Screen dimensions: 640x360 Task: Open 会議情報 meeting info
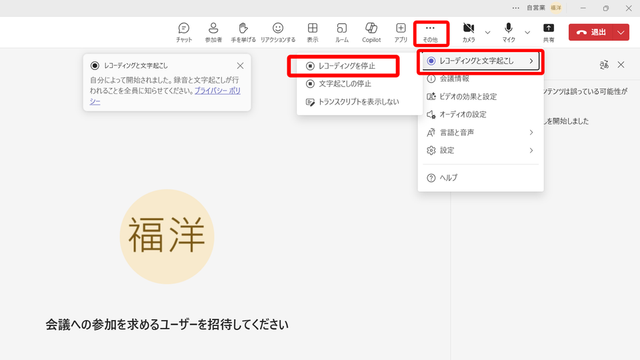pyautogui.click(x=480, y=78)
